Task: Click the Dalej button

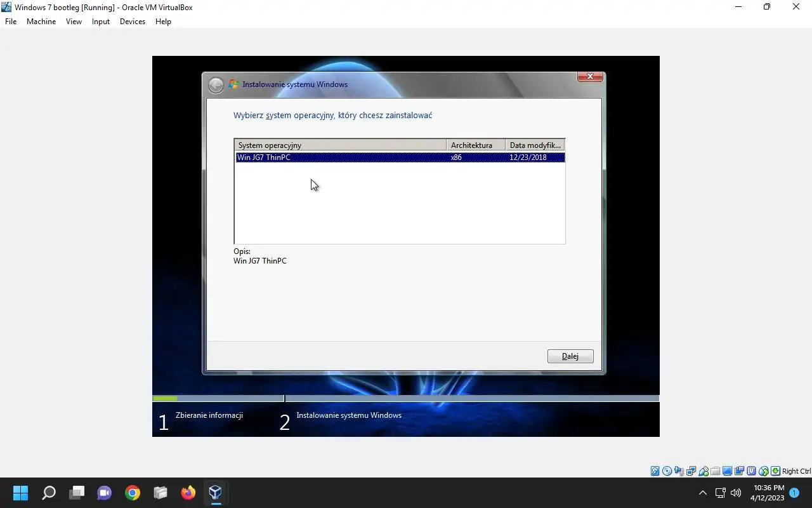Action: click(570, 356)
